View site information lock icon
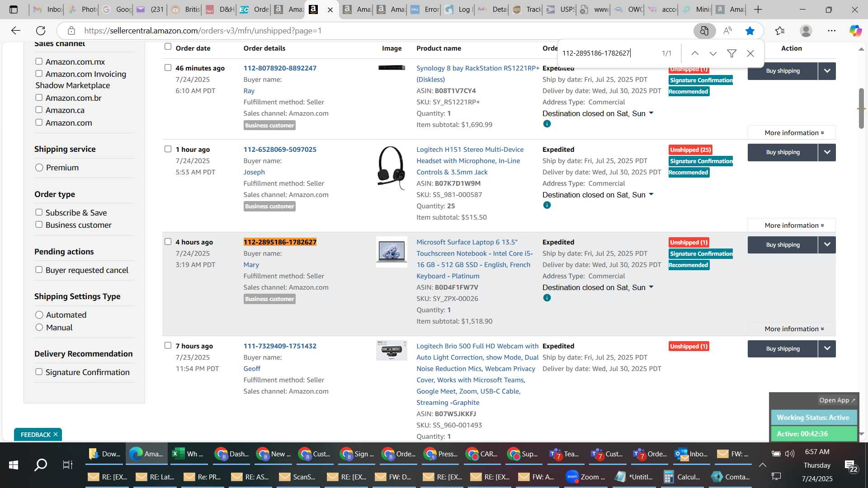868x488 pixels. 71,31
